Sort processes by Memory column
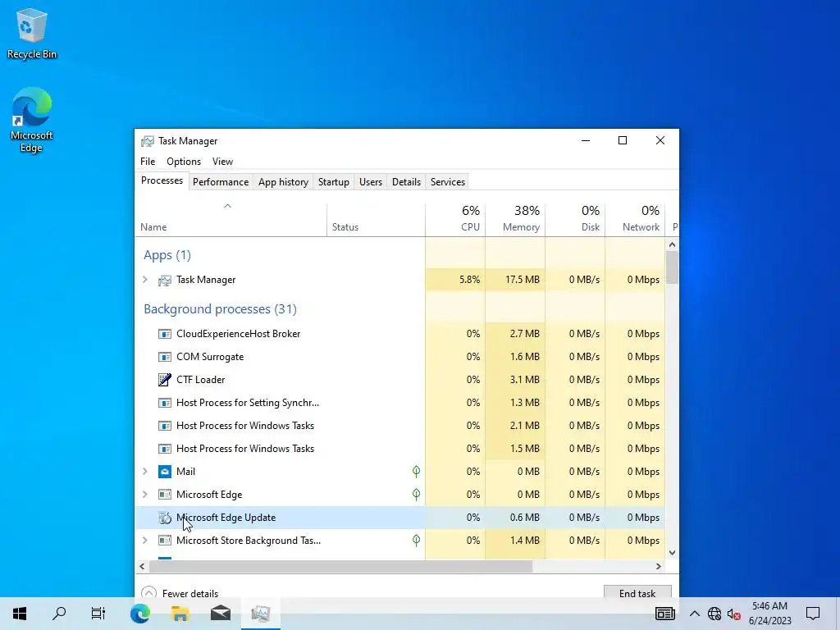The height and width of the screenshot is (630, 840). click(515, 220)
